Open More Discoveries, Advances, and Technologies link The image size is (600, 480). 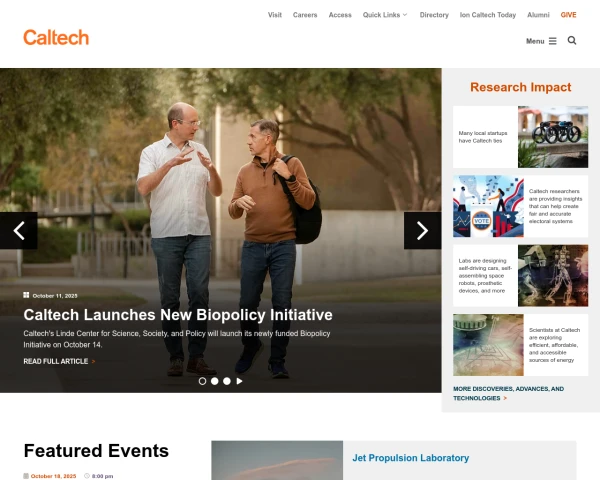509,393
